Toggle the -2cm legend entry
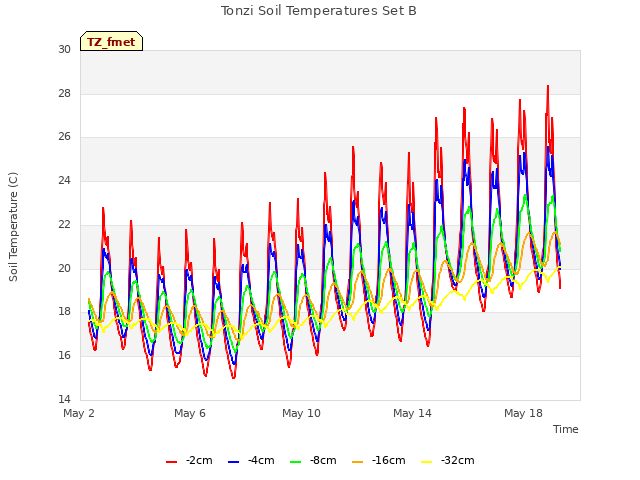 189,461
